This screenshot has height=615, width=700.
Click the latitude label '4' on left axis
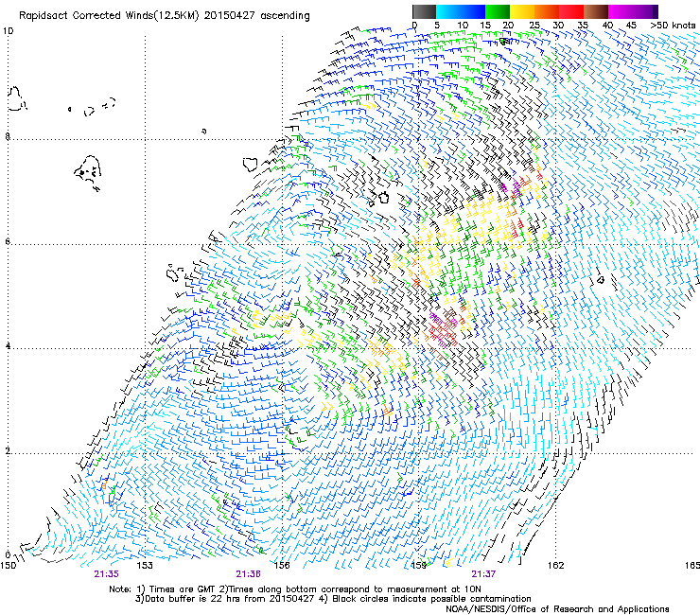[x=8, y=346]
